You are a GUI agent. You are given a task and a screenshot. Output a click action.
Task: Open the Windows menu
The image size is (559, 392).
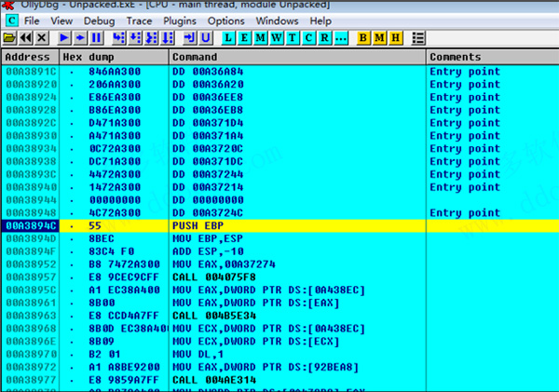[277, 20]
